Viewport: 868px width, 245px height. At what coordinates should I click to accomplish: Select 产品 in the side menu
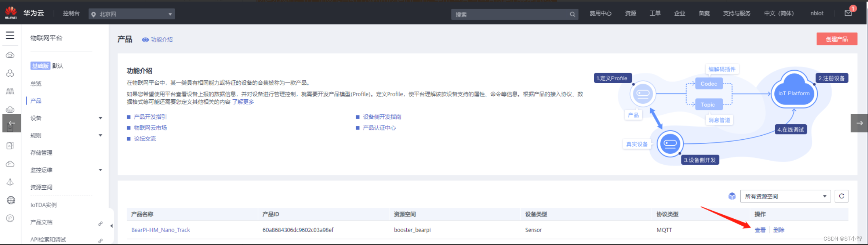(x=36, y=101)
